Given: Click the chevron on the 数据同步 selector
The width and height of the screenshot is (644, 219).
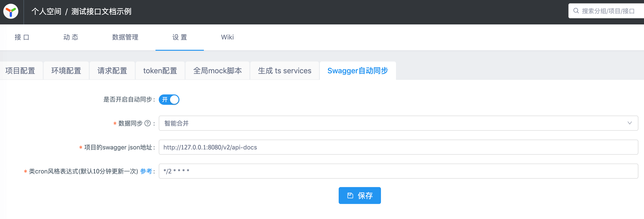Looking at the screenshot, I should pyautogui.click(x=630, y=123).
